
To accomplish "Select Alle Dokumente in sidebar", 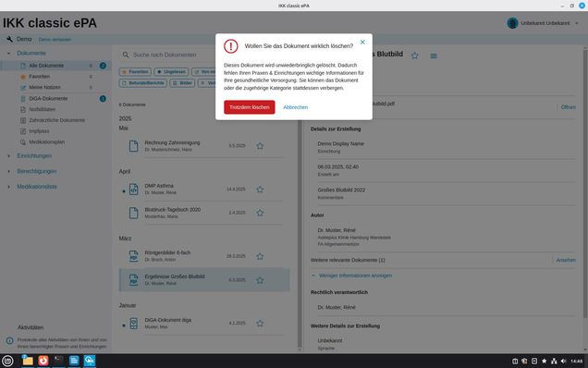I will coord(55,66).
